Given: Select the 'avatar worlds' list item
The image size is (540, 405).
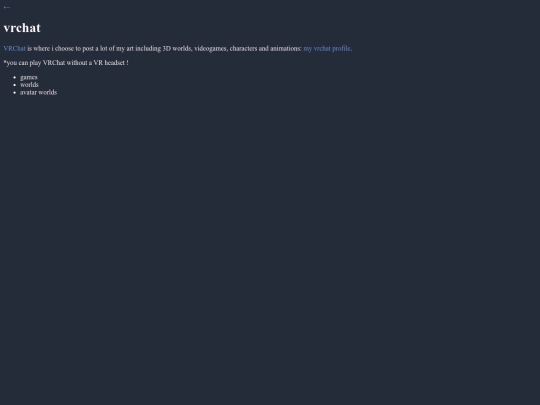Looking at the screenshot, I should click(39, 92).
